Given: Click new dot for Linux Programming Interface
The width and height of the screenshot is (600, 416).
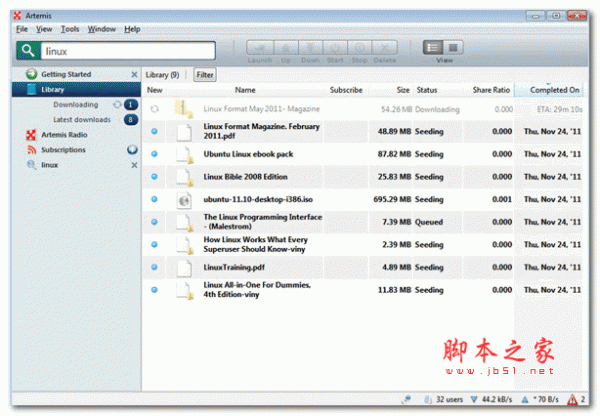Looking at the screenshot, I should pos(154,222).
